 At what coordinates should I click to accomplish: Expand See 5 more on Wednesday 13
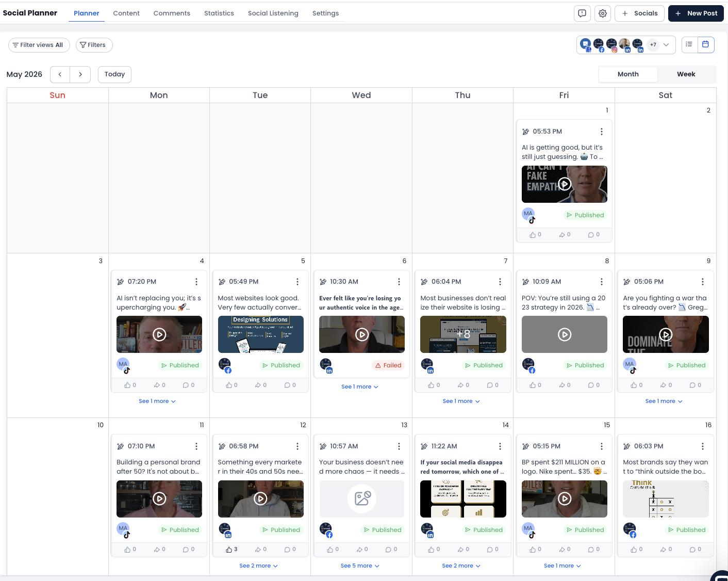360,566
